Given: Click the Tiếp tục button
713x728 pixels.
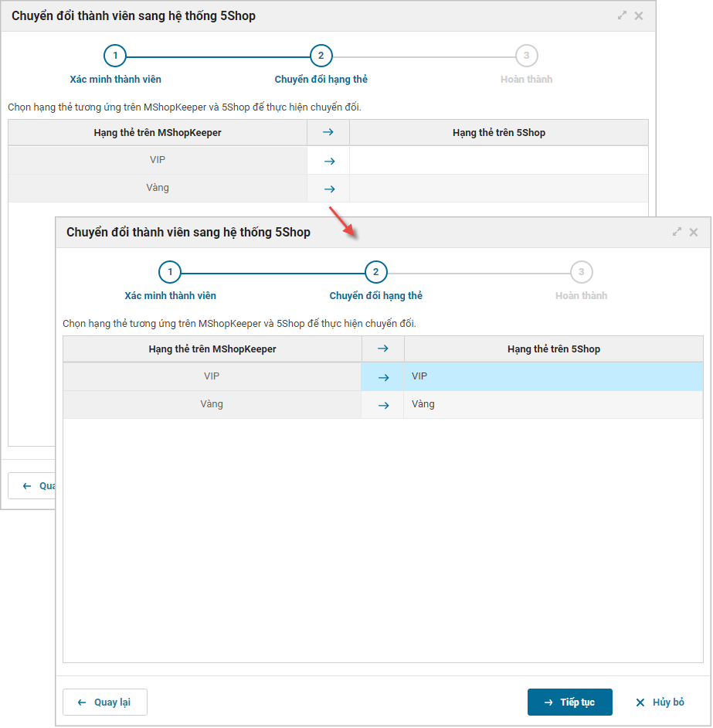Looking at the screenshot, I should (569, 702).
